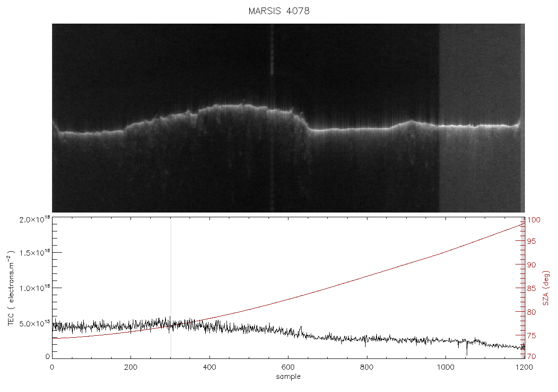Click the bright vertical streak in the radargram
Viewport: 558px width, 392px height.
tap(272, 118)
